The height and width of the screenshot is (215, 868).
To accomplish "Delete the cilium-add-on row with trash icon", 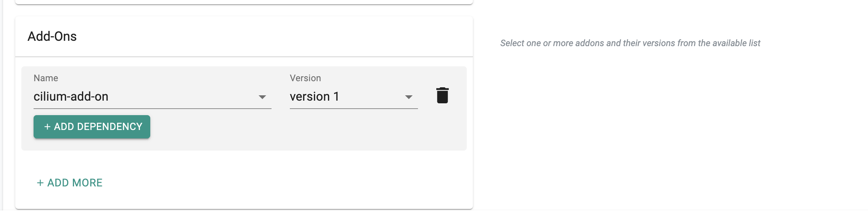I will coord(442,95).
